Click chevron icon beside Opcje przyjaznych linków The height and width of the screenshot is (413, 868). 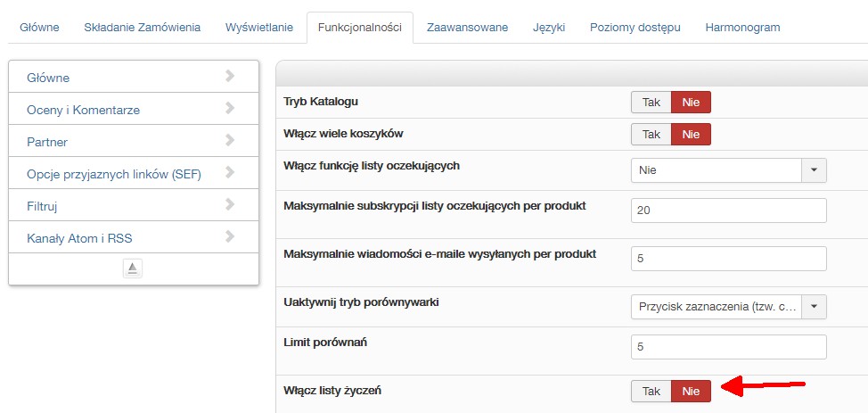coord(230,173)
